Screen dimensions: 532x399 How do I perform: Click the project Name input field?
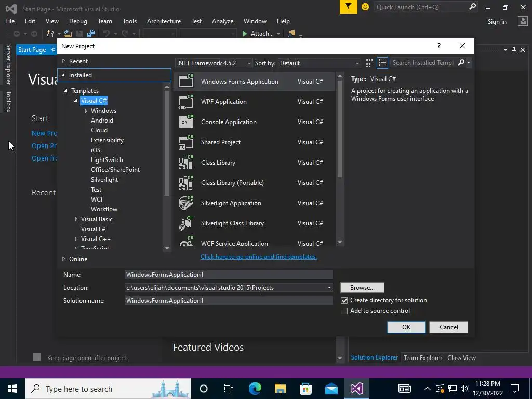point(229,275)
